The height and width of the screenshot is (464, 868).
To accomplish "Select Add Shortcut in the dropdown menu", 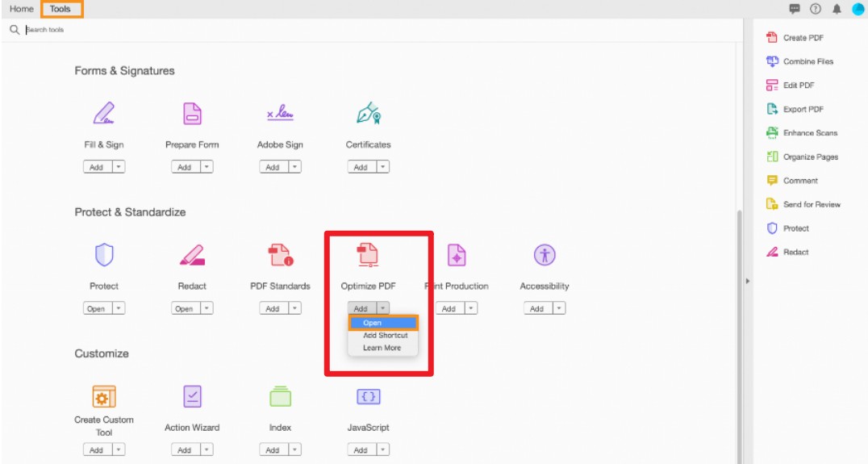I will point(386,335).
